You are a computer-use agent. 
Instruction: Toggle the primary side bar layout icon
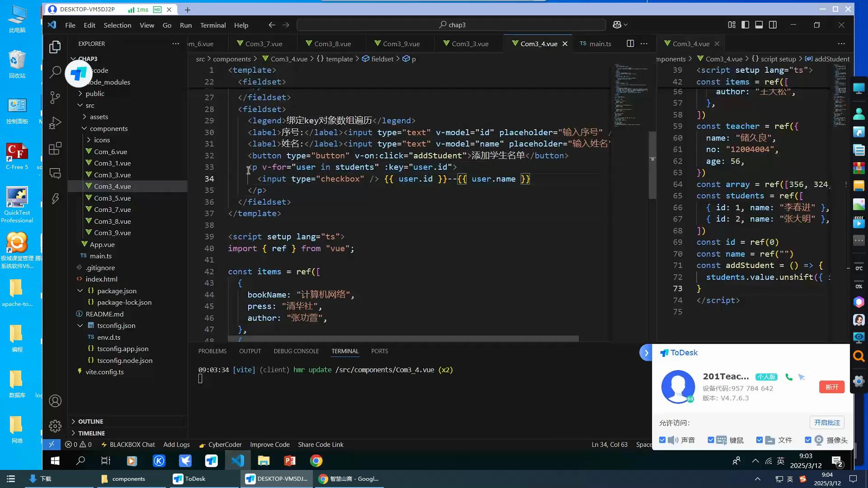(745, 25)
